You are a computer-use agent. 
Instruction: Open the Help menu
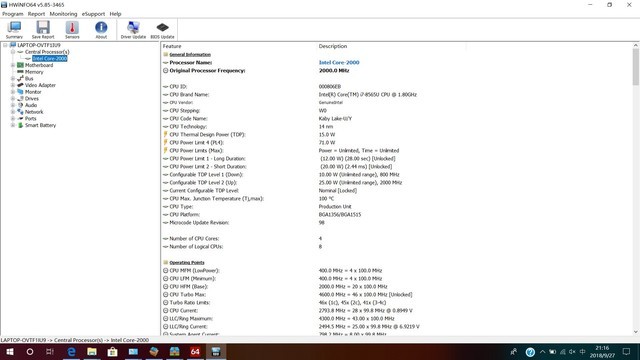(x=116, y=14)
